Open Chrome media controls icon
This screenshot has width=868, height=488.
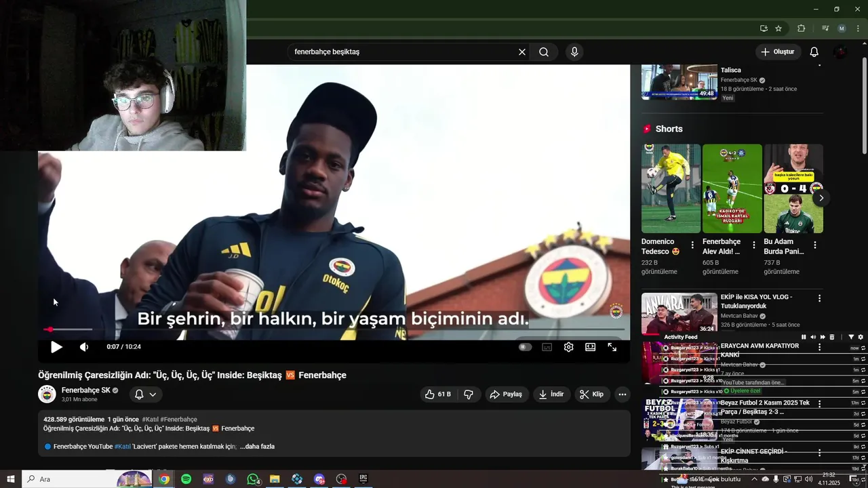[825, 28]
